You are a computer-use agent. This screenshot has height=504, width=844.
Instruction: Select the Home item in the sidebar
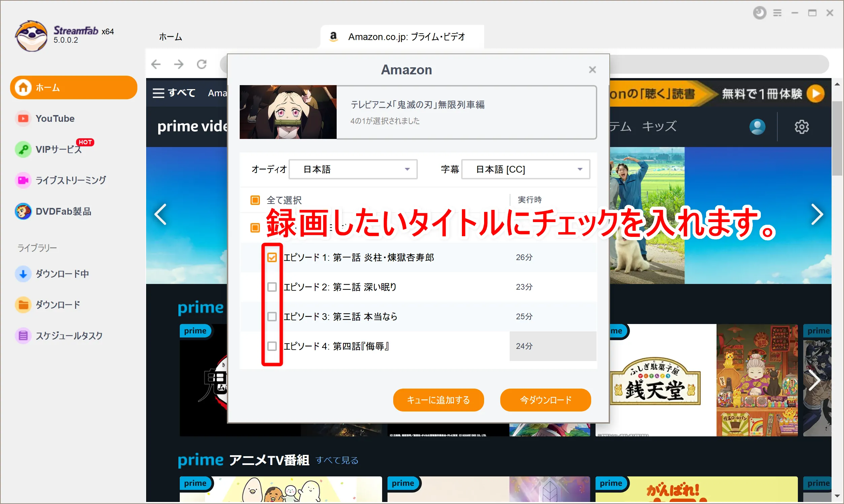point(73,87)
